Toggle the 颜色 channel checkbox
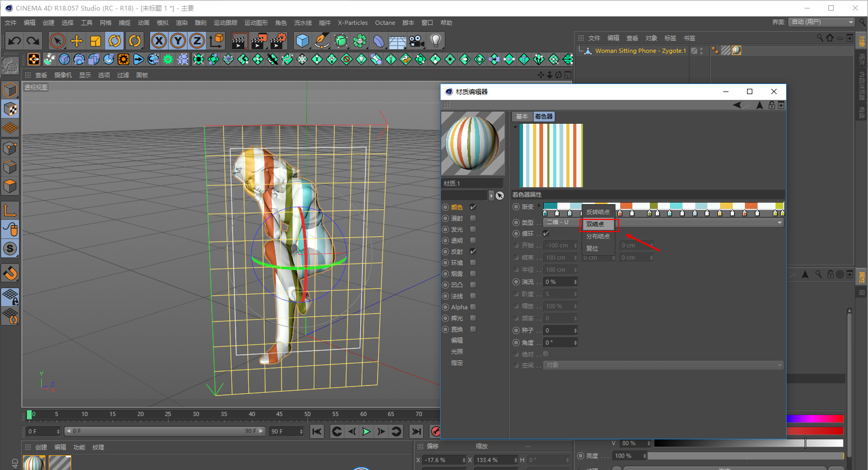 coord(473,207)
